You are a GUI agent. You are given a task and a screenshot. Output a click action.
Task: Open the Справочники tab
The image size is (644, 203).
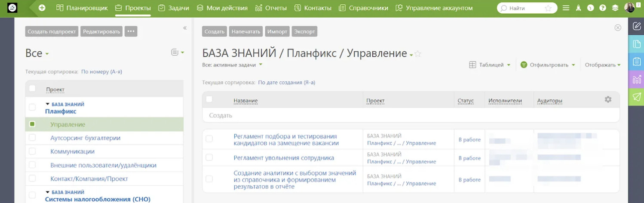click(x=363, y=8)
